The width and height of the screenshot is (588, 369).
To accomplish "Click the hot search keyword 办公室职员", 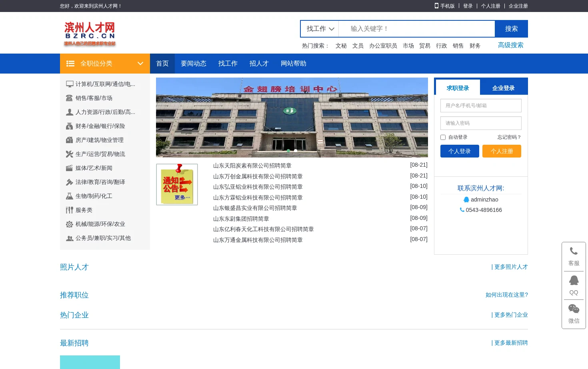I will (383, 46).
